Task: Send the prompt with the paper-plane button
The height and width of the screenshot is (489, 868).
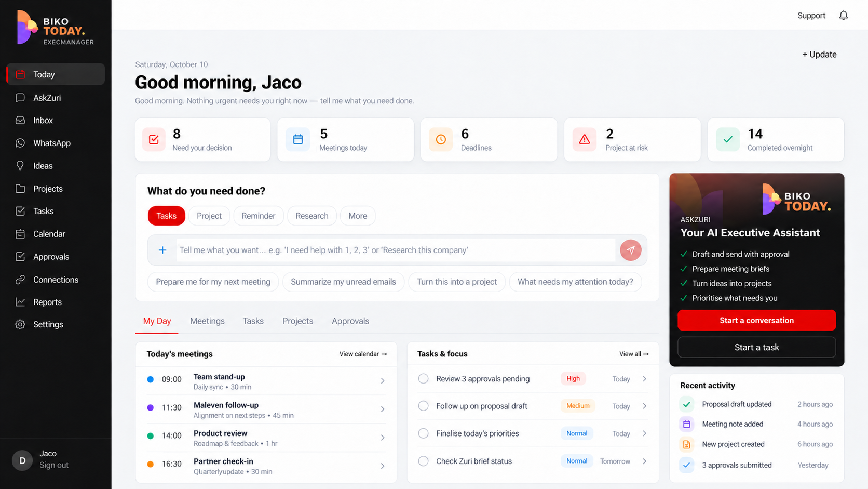Action: coord(631,250)
